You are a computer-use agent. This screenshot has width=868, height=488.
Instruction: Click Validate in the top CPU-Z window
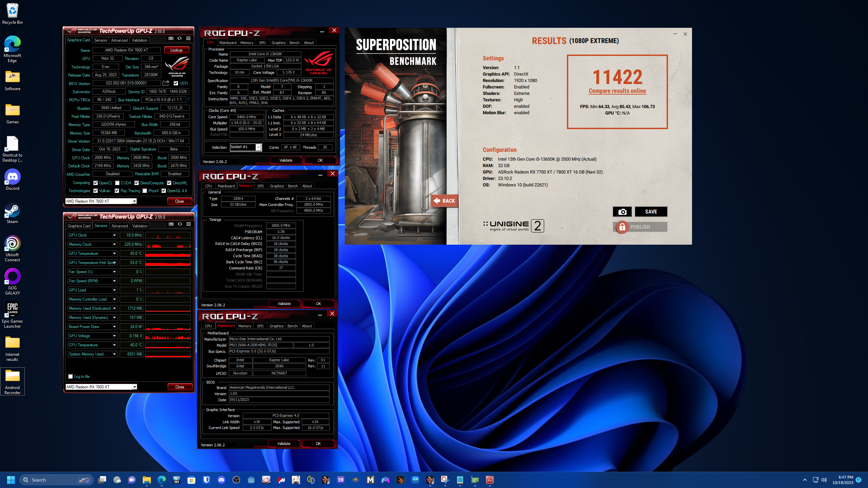286,160
